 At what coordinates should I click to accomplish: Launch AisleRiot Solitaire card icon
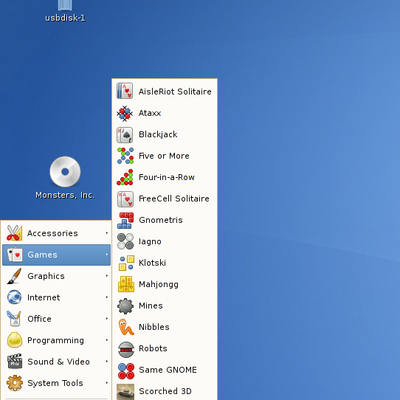pos(125,91)
